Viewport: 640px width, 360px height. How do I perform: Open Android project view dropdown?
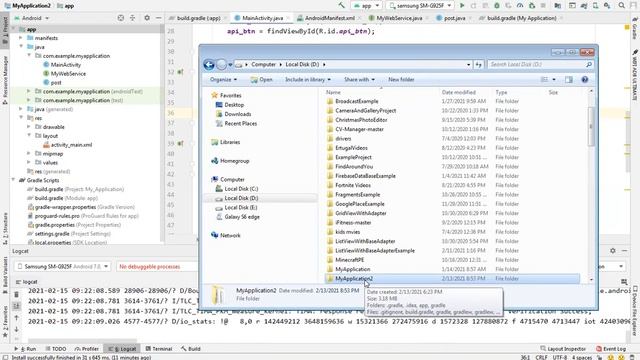(32, 18)
